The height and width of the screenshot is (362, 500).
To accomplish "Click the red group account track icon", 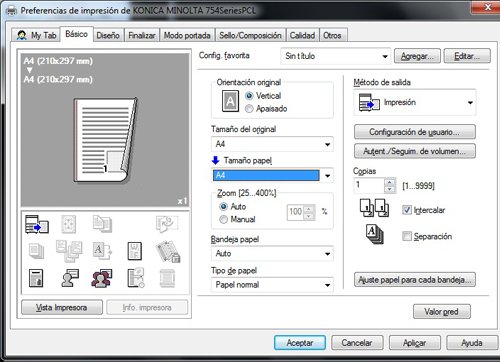I will pyautogui.click(x=102, y=278).
